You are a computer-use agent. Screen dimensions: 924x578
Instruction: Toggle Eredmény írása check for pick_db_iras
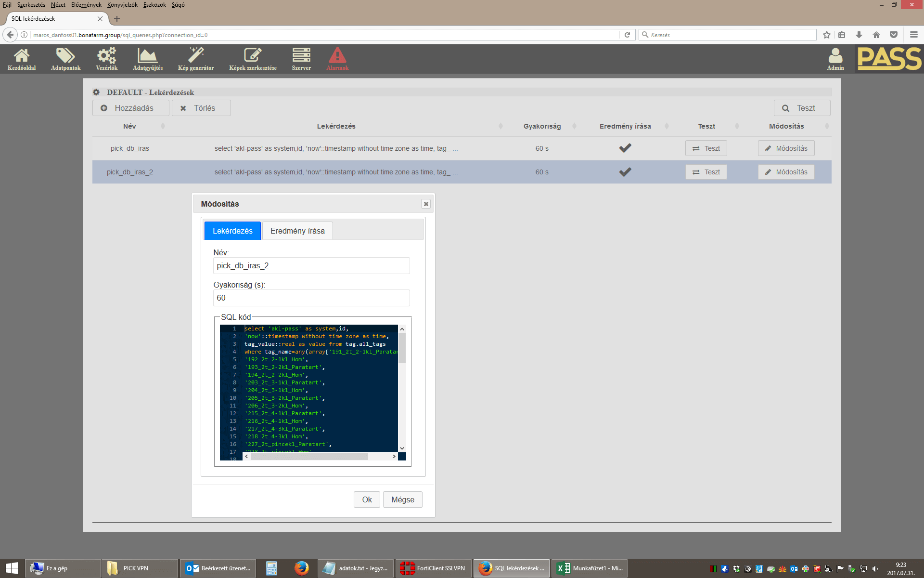click(625, 148)
